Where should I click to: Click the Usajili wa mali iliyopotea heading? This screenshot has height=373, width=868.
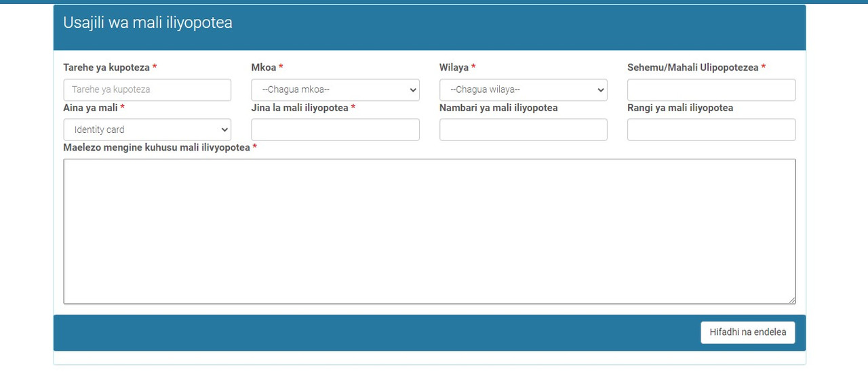(148, 22)
